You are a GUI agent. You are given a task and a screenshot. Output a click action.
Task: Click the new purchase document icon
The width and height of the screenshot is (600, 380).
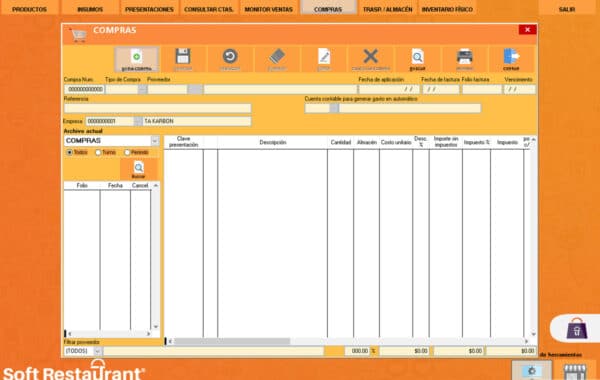coord(137,57)
